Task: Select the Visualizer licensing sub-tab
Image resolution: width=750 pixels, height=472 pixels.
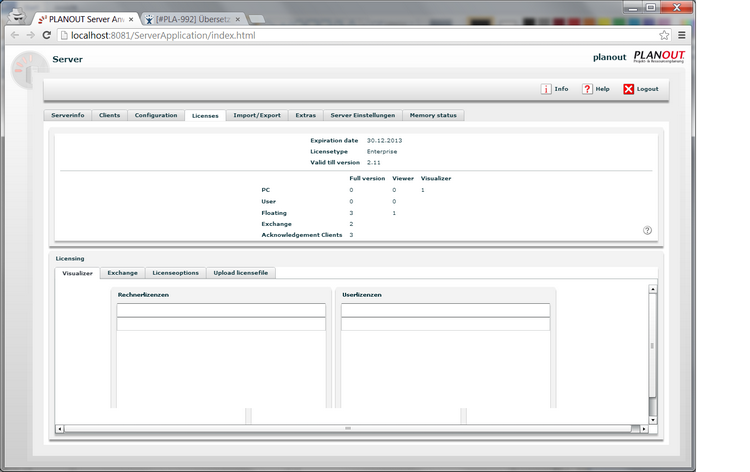Action: coord(77,273)
